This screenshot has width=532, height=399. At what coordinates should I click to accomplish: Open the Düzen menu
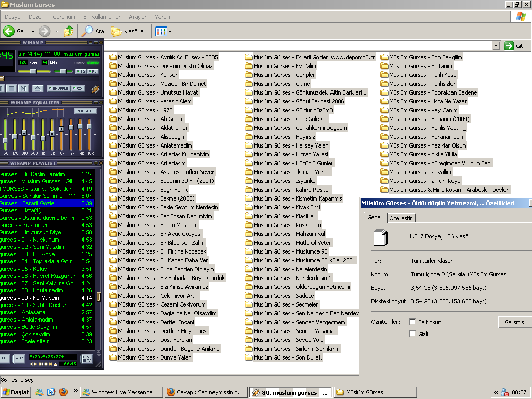pos(36,17)
